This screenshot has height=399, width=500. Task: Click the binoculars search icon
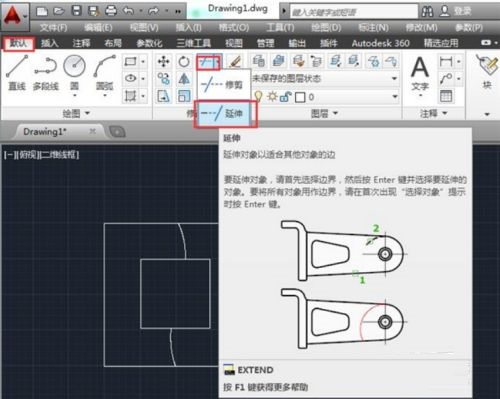coord(428,12)
